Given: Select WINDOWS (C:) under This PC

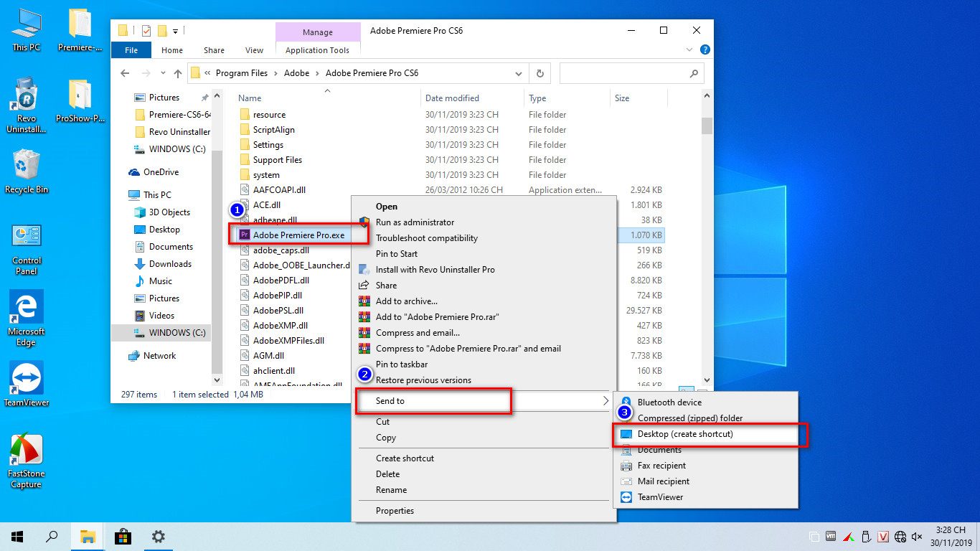Looking at the screenshot, I should pos(176,333).
